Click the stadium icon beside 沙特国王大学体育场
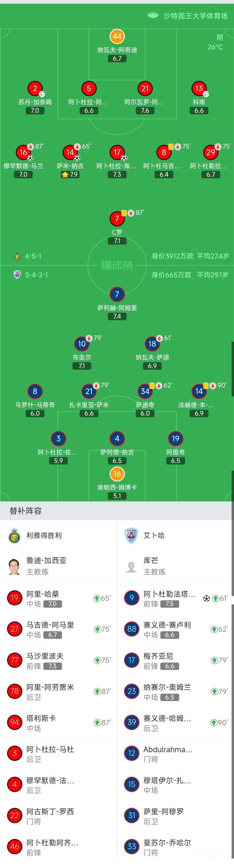Image resolution: width=234 pixels, height=868 pixels. pos(153,15)
